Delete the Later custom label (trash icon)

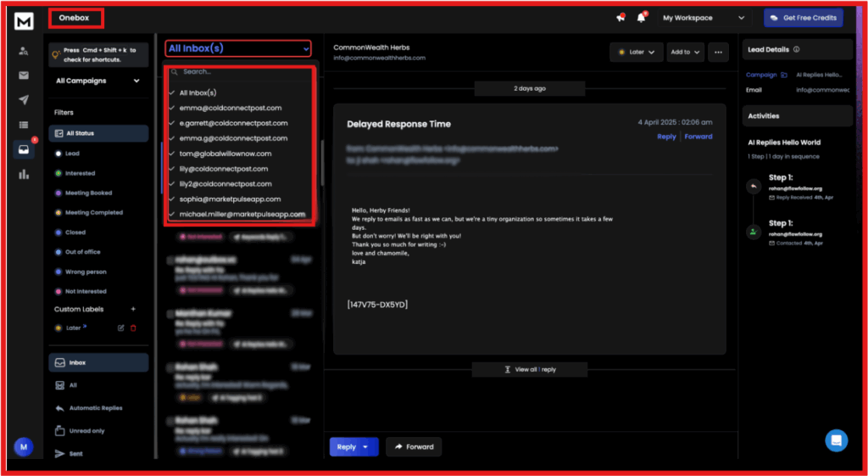pos(133,328)
